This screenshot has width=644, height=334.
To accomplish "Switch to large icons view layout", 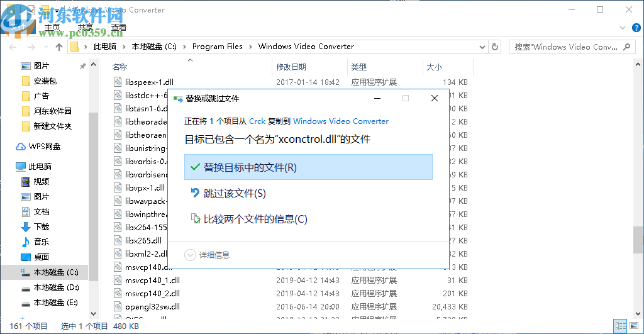I will (x=634, y=326).
